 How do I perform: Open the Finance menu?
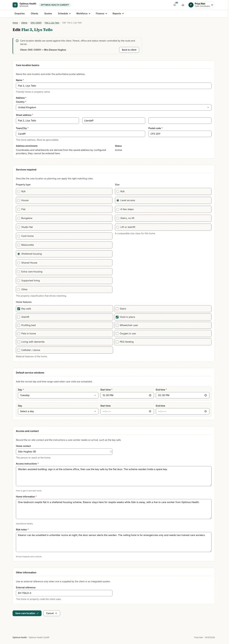coord(101,14)
